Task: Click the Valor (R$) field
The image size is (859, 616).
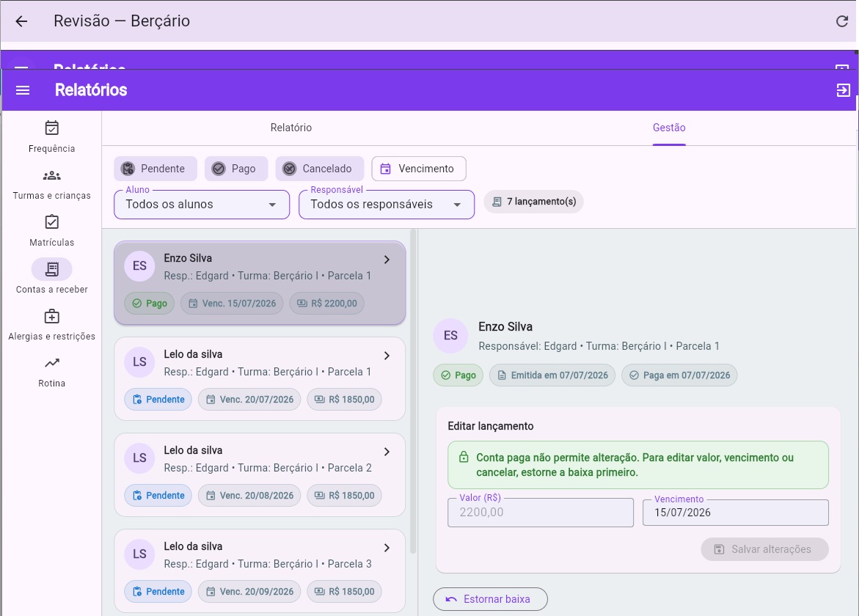Action: click(x=540, y=513)
